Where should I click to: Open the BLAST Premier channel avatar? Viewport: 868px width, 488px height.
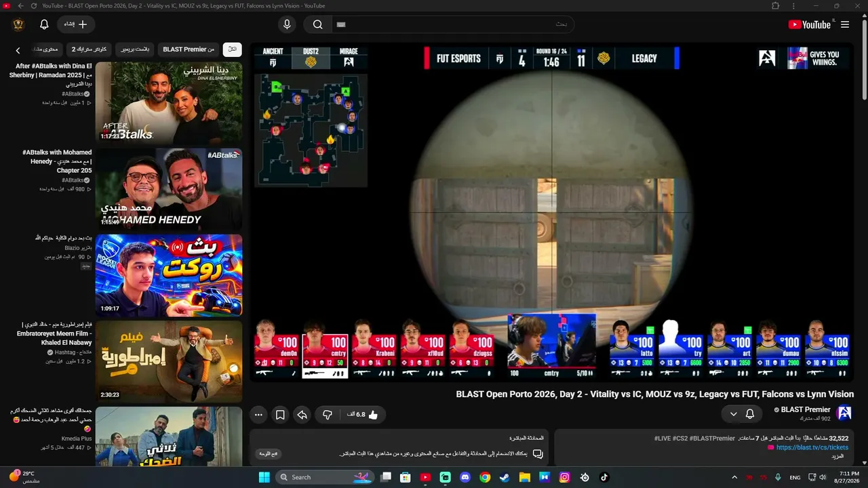click(x=844, y=413)
